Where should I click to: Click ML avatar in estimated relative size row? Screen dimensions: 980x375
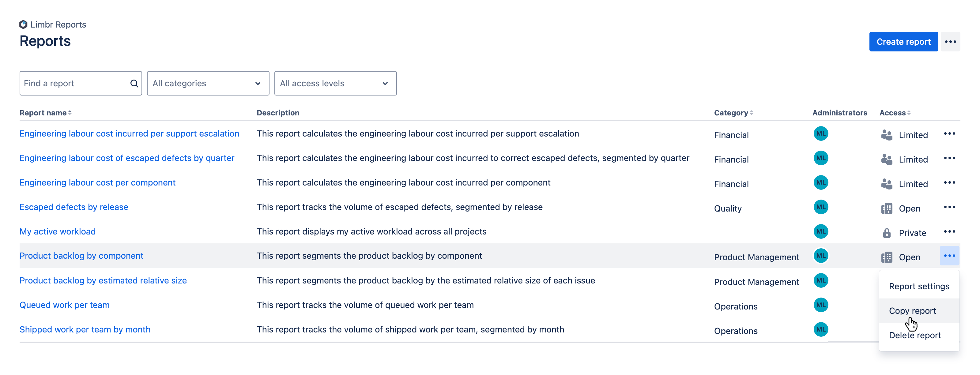821,280
